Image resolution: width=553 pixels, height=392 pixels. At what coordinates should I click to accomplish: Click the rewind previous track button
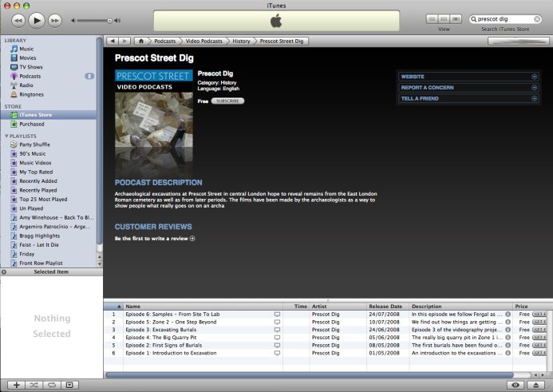click(18, 21)
